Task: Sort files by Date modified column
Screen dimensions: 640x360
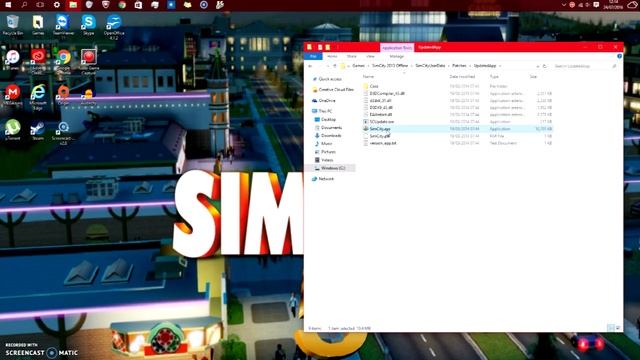Action: pos(462,76)
